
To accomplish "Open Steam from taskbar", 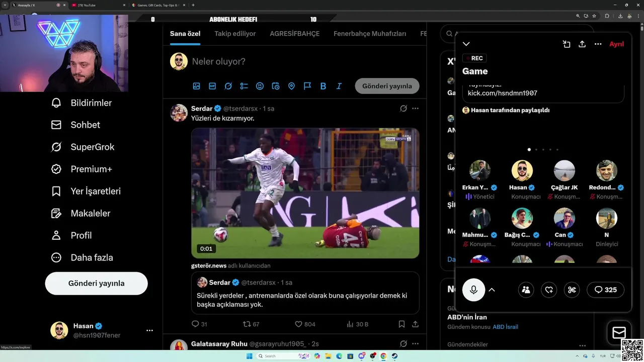I will [x=394, y=356].
